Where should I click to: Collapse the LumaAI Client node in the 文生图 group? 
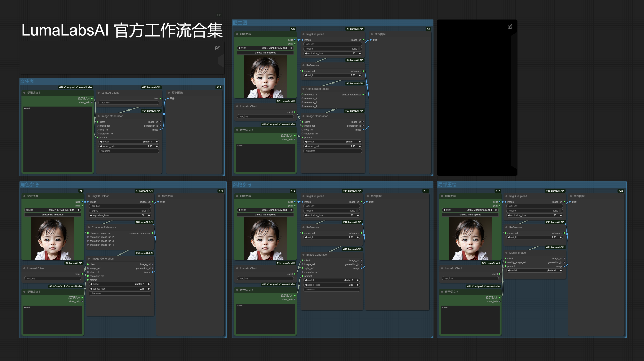(99, 93)
